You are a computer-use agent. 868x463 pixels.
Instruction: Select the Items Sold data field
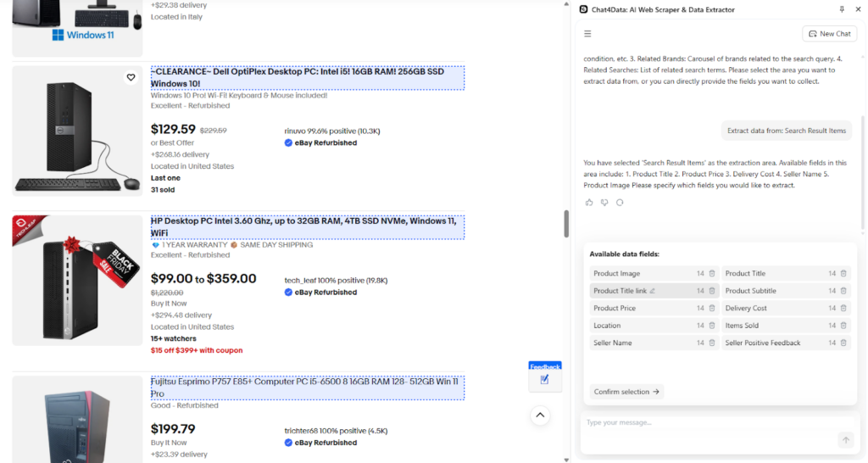pyautogui.click(x=786, y=326)
